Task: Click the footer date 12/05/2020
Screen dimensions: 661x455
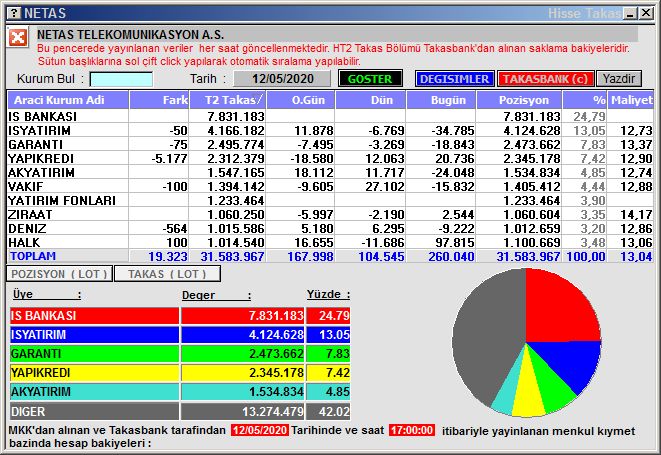Action: click(x=260, y=430)
